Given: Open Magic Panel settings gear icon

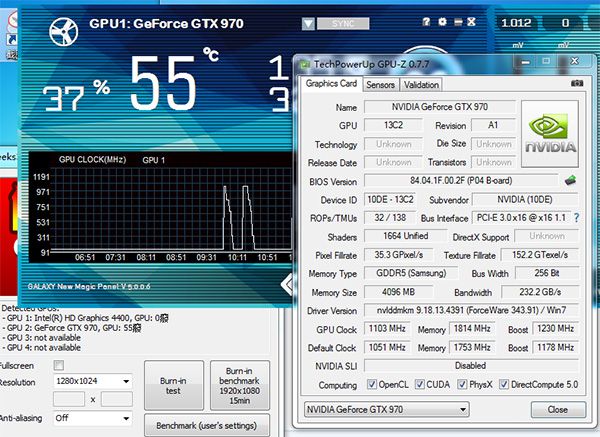Looking at the screenshot, I should pyautogui.click(x=442, y=22).
